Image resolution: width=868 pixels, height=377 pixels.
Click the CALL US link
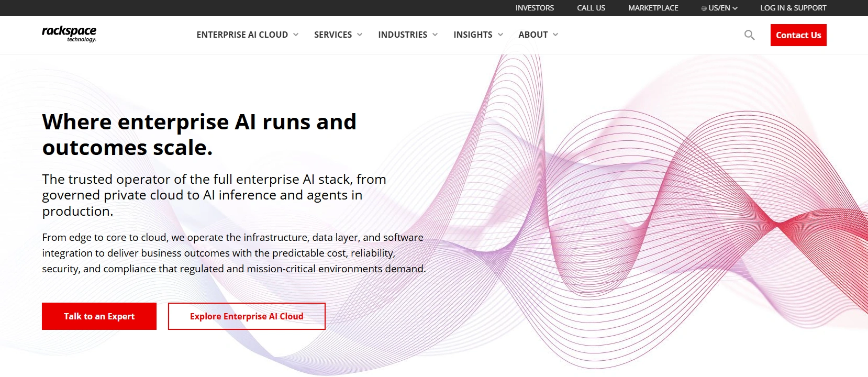(591, 8)
